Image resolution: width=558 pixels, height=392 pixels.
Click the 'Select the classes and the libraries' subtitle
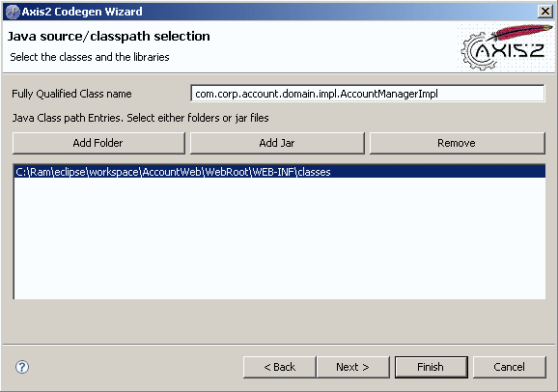tap(90, 57)
